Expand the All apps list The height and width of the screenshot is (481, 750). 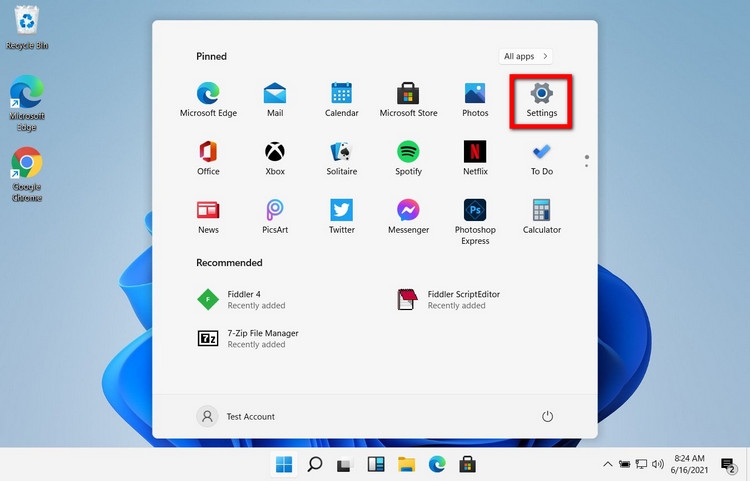pyautogui.click(x=525, y=56)
